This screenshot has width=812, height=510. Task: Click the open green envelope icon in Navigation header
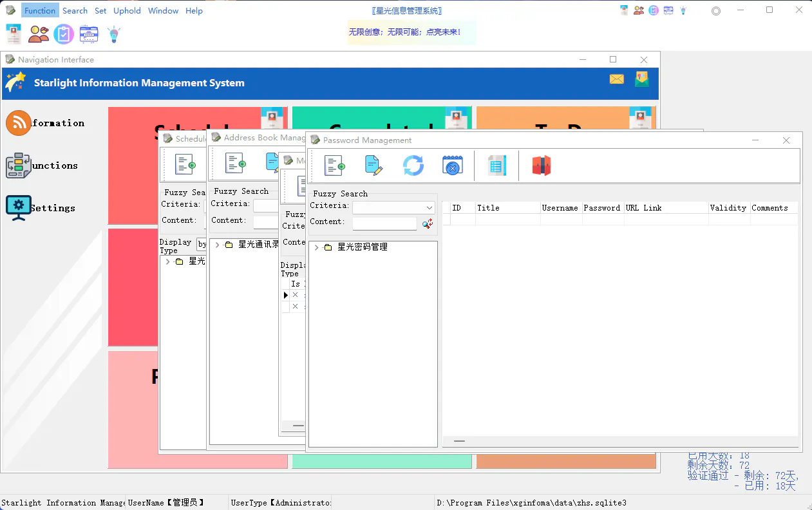click(x=641, y=79)
